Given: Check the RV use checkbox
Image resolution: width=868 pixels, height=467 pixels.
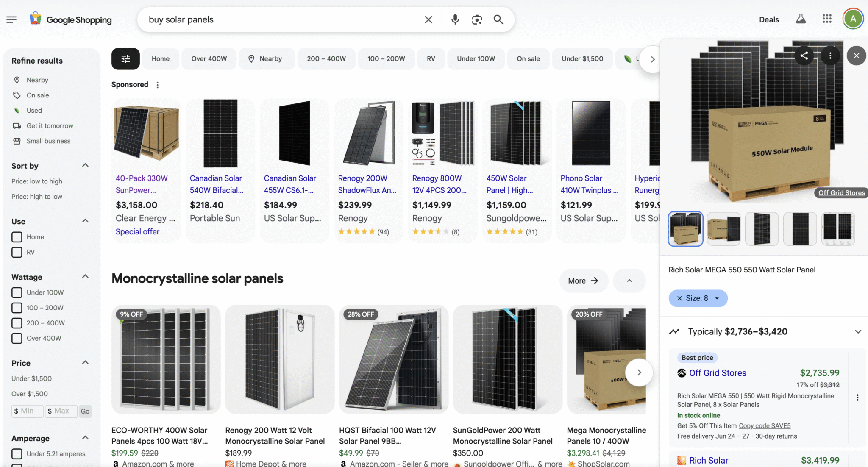Looking at the screenshot, I should click(17, 252).
